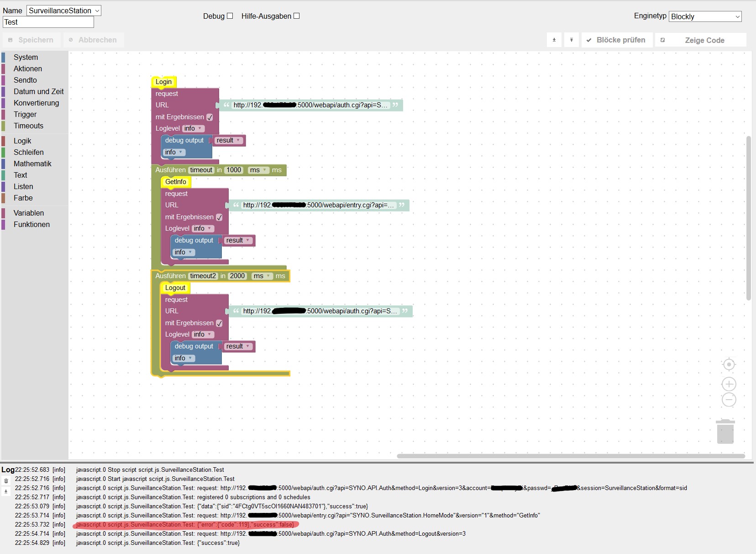Open Loglevel info dropdown in GetInfo block
The image size is (756, 554).
pyautogui.click(x=203, y=229)
